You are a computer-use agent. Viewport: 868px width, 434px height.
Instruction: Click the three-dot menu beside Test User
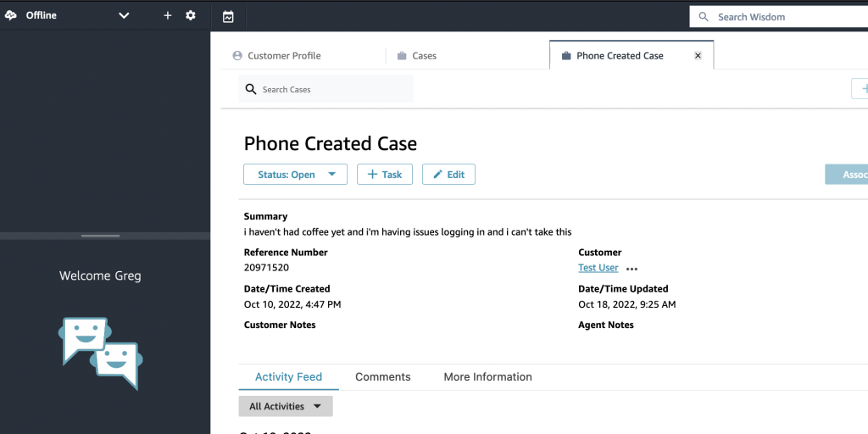click(x=632, y=269)
